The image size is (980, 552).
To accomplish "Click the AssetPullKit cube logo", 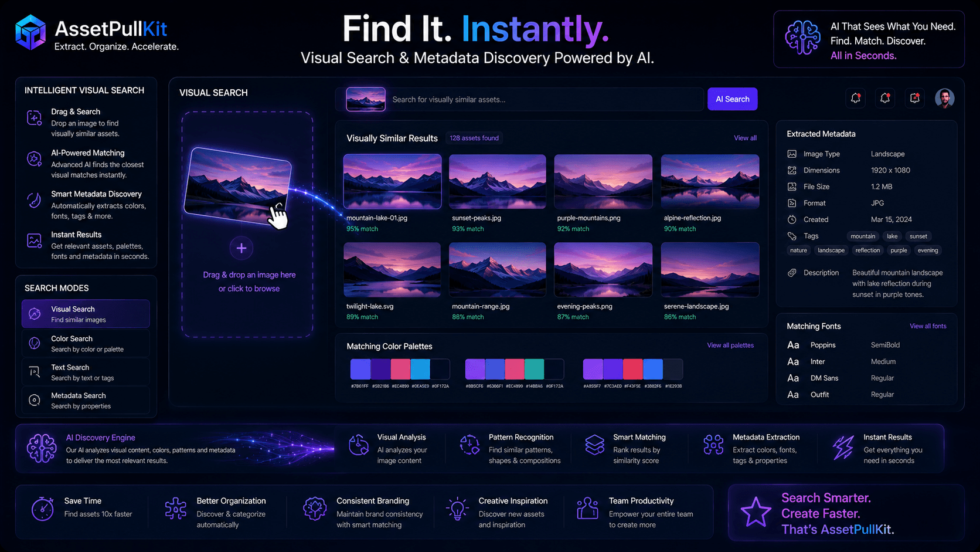I will 30,32.
